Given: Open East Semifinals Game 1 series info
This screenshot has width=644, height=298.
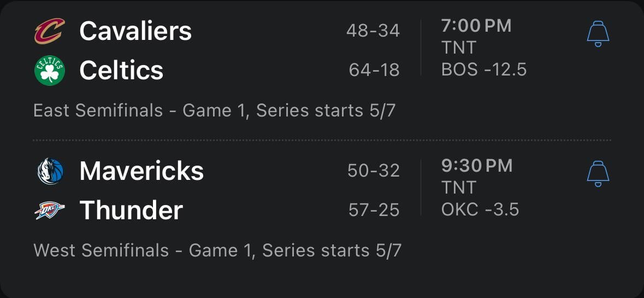Looking at the screenshot, I should tap(214, 110).
